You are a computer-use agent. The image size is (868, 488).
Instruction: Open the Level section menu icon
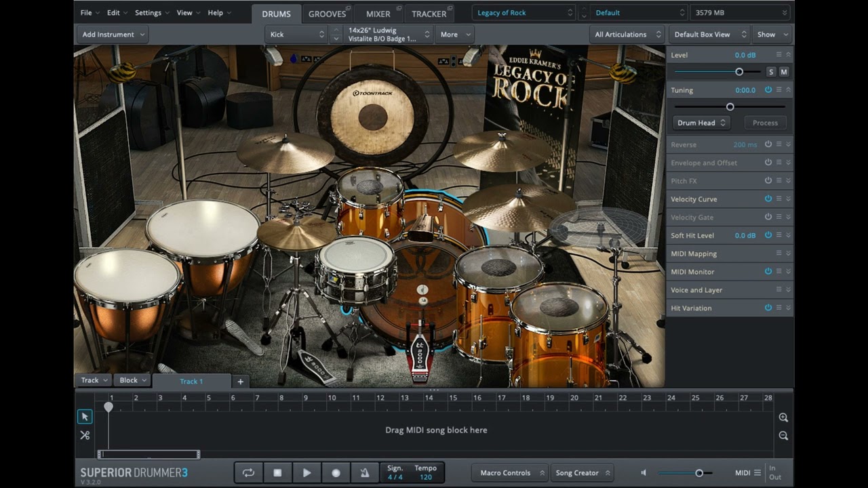coord(778,54)
